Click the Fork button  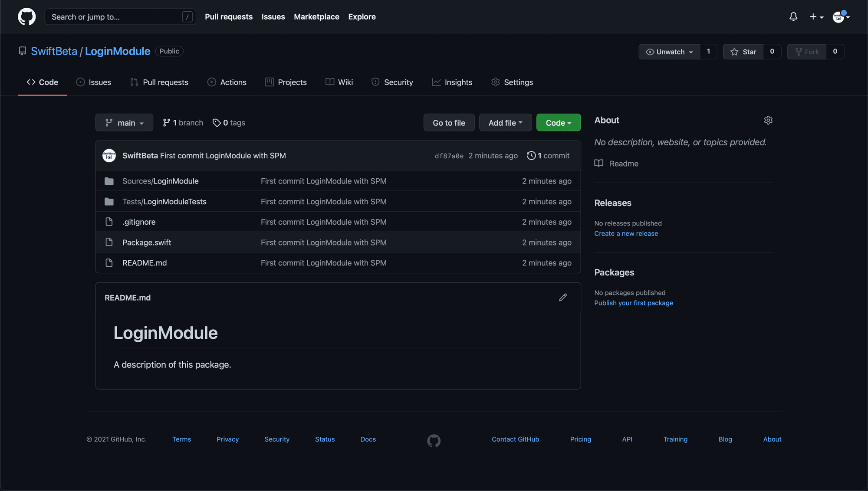click(x=807, y=52)
